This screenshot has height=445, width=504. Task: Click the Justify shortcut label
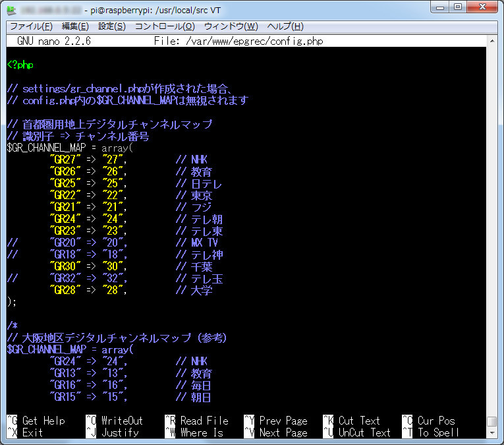120,432
